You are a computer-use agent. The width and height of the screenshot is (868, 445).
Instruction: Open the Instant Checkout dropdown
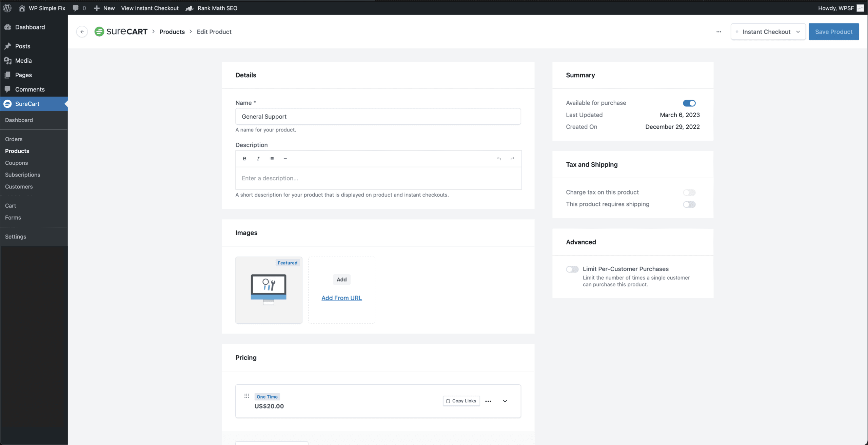768,32
